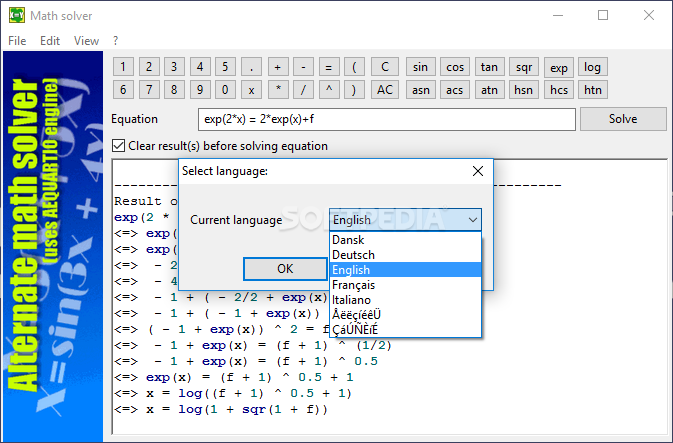Click the AC all-clear button
Image resolution: width=673 pixels, height=443 pixels.
pos(385,90)
